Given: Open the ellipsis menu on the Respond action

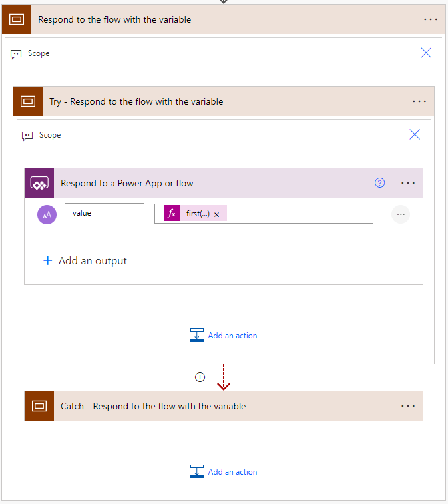Looking at the screenshot, I should (x=408, y=183).
